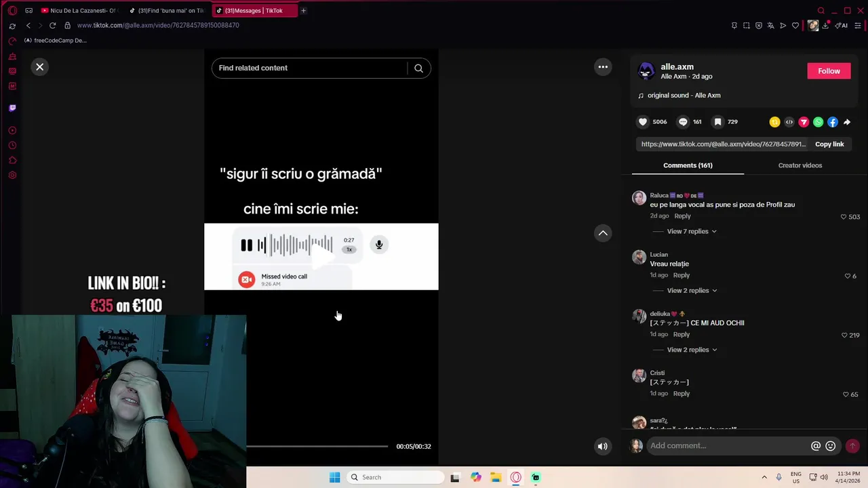The image size is (868, 488).
Task: Open Easy Setup sliders icon
Action: [x=858, y=26]
